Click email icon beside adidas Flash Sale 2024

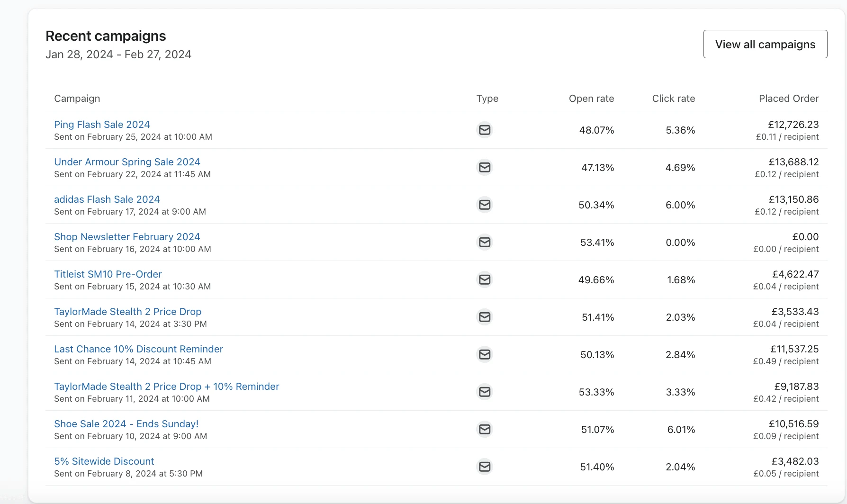484,205
